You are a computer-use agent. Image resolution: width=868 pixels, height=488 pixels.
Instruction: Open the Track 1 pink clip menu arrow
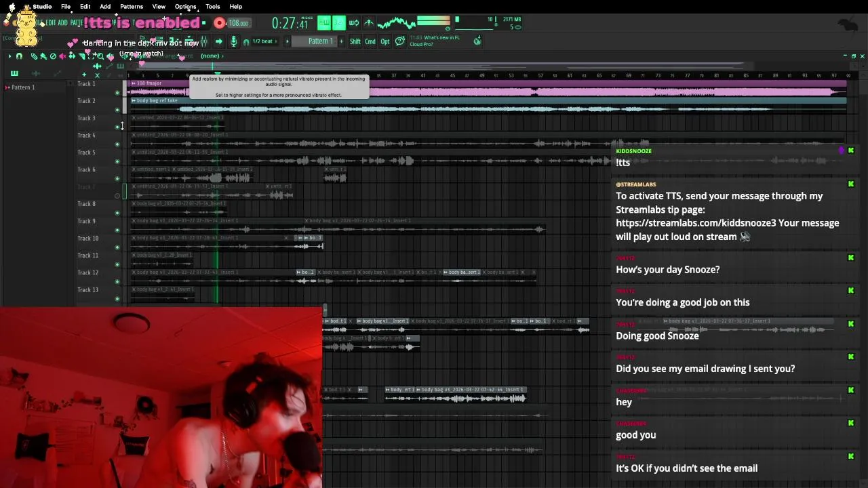(x=133, y=83)
